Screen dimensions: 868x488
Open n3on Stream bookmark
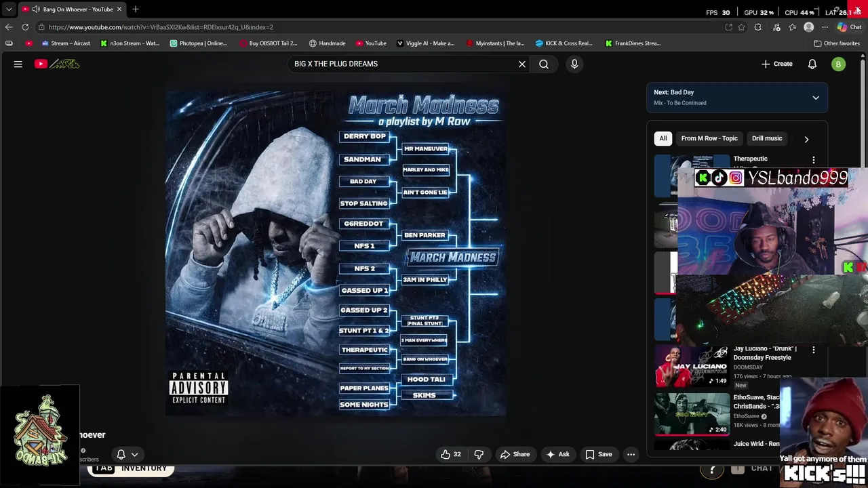click(130, 43)
